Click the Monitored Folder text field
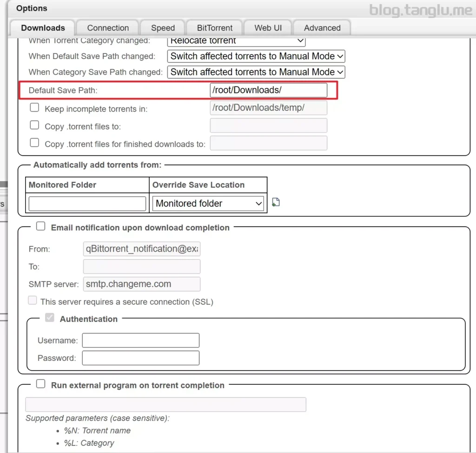The height and width of the screenshot is (453, 476). pos(87,204)
